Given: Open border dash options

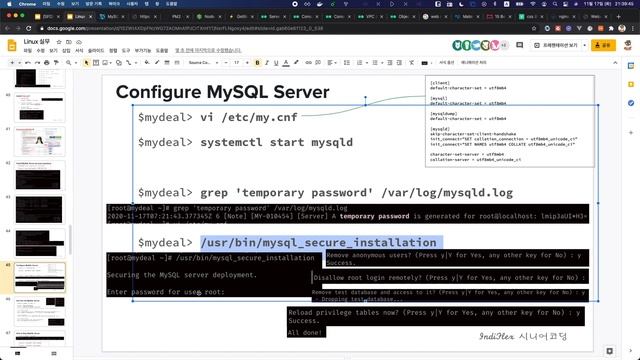Looking at the screenshot, I should [177, 63].
